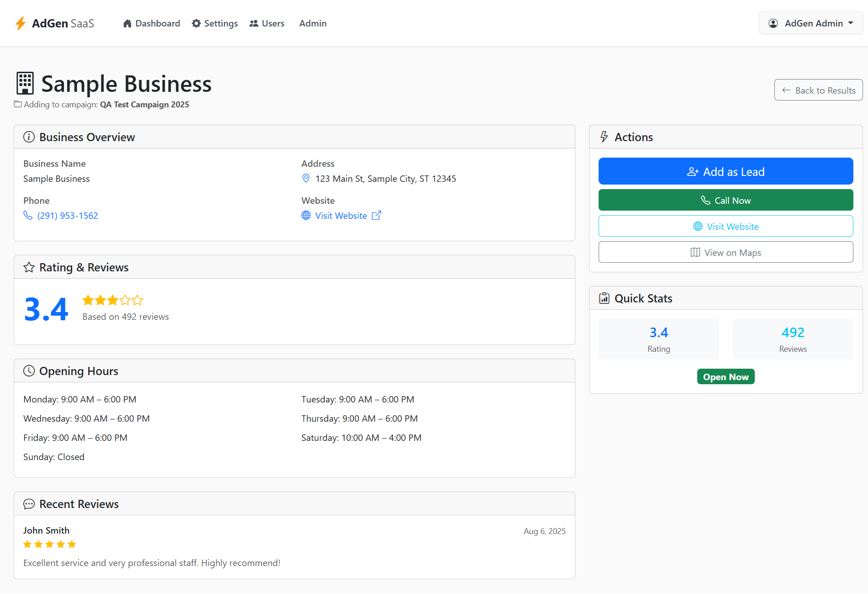This screenshot has height=593, width=868.
Task: Click the chat bubble icon beside Recent Reviews
Action: (29, 504)
